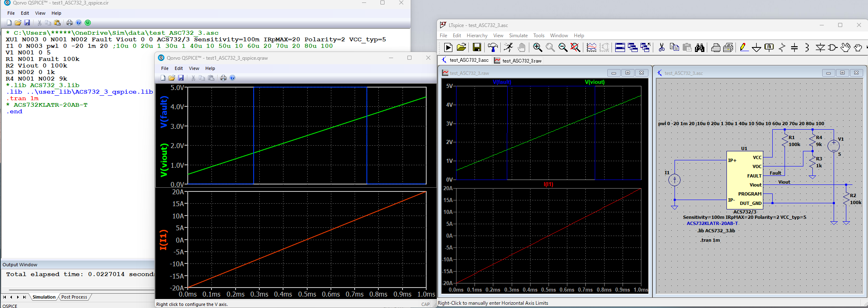Viewport: 868px width, 308px height.
Task: Jump to last output tab arrow
Action: (25, 297)
